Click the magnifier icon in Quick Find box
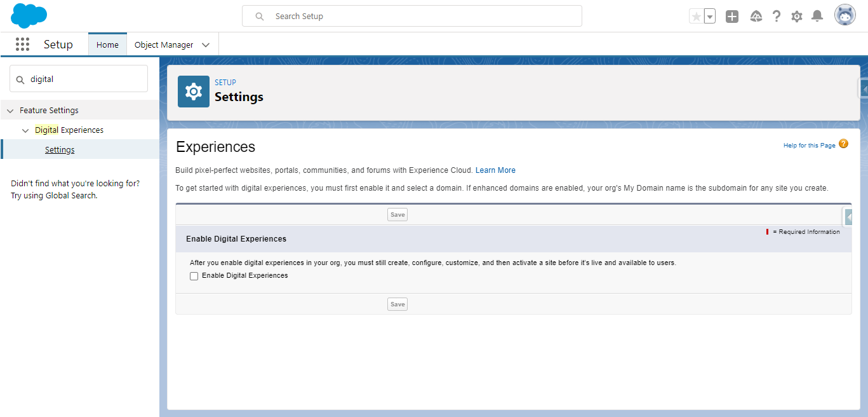 [20, 79]
